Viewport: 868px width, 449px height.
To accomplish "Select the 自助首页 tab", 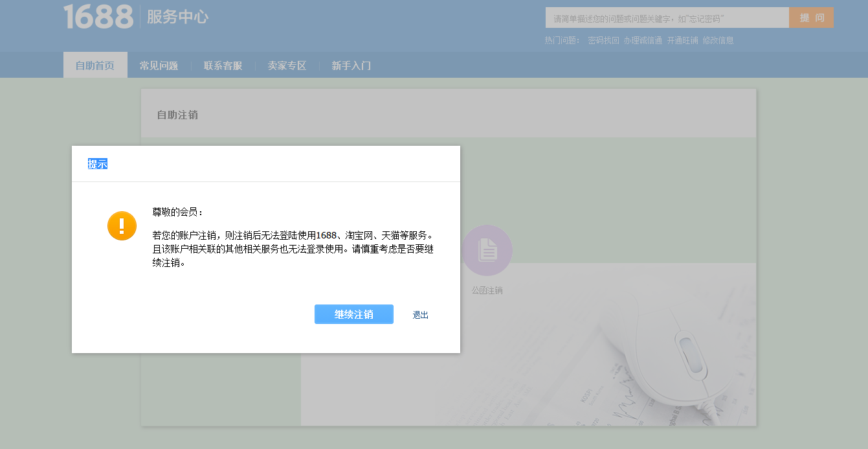I will pyautogui.click(x=95, y=65).
